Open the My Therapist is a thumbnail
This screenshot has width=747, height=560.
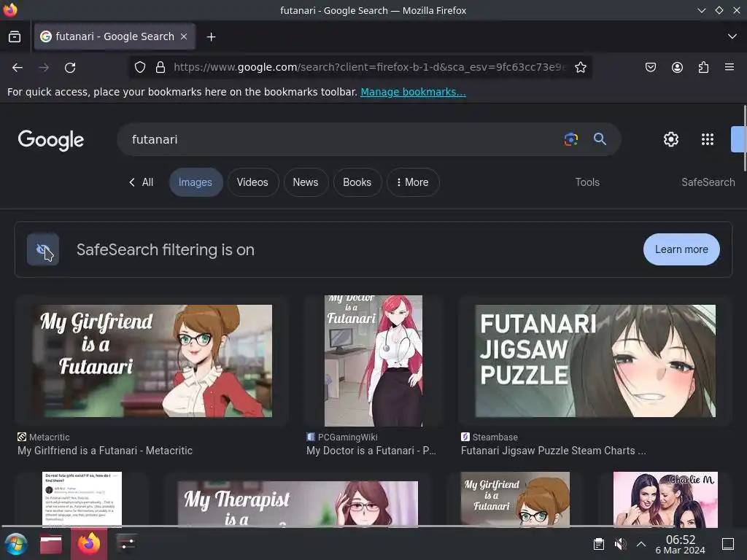coord(298,504)
